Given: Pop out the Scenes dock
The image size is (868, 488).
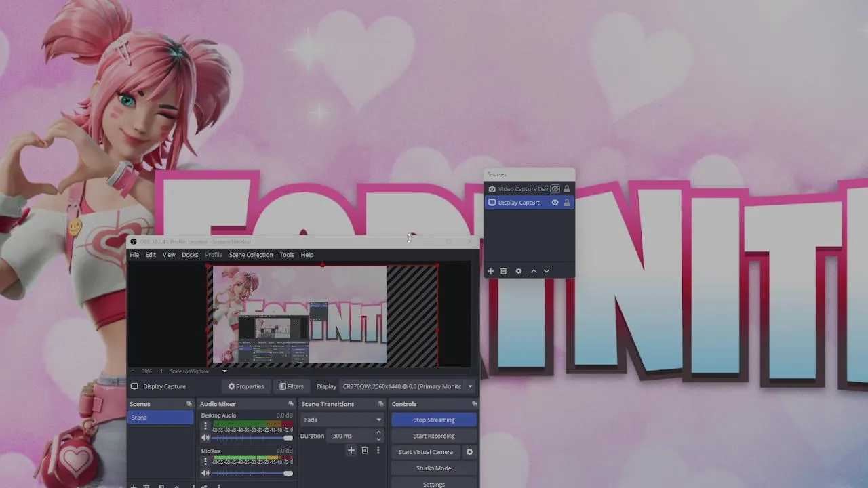Looking at the screenshot, I should pos(189,404).
